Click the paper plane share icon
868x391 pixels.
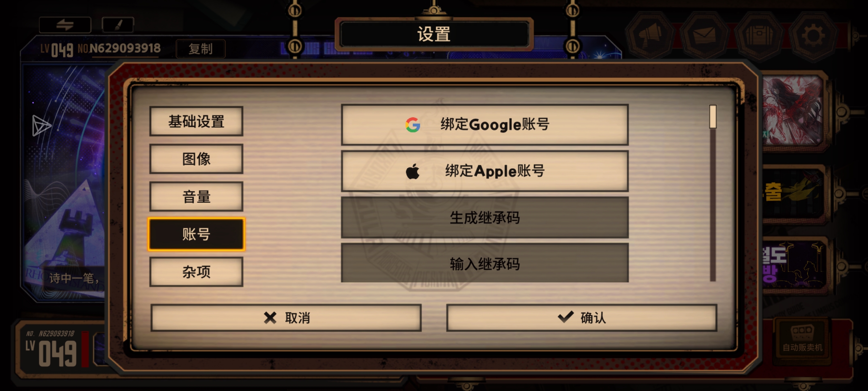point(41,126)
